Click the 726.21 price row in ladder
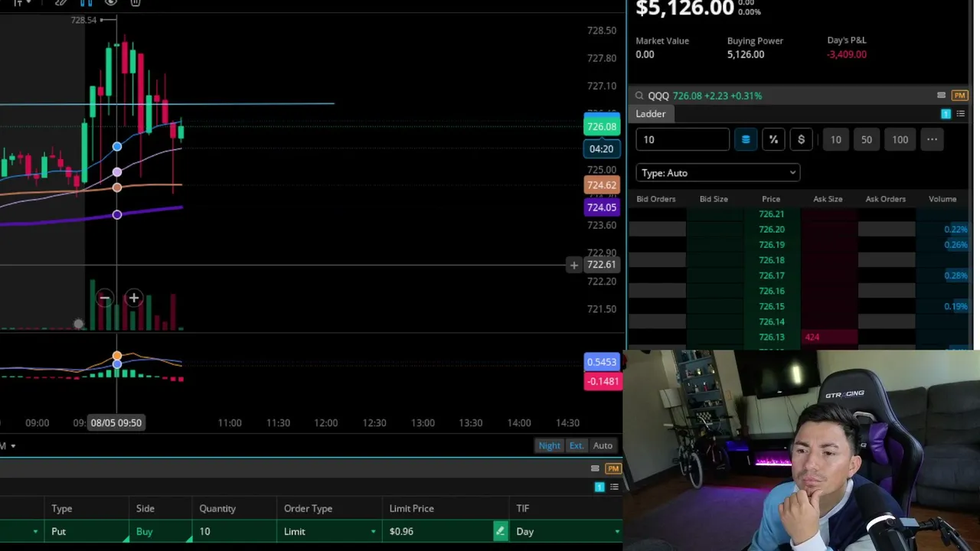980x551 pixels. pyautogui.click(x=771, y=214)
